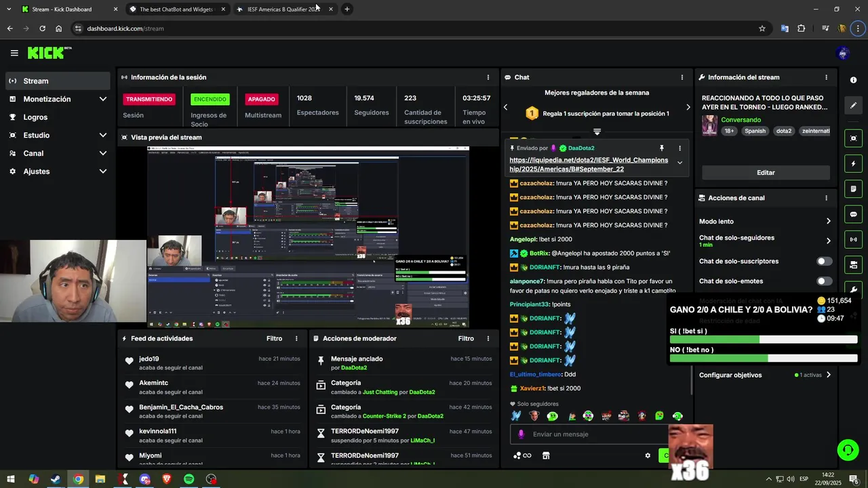Image resolution: width=868 pixels, height=488 pixels.
Task: Select Stream in the left sidebar
Action: (x=58, y=81)
